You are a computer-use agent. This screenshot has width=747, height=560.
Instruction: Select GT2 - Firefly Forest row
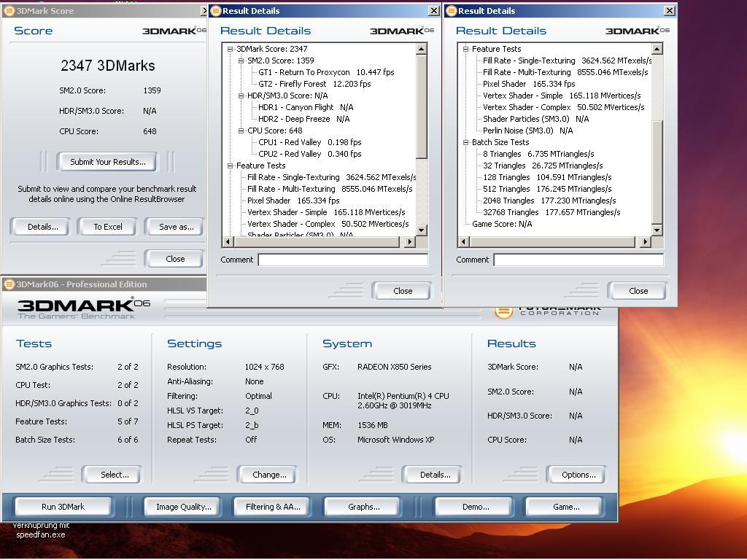[314, 84]
